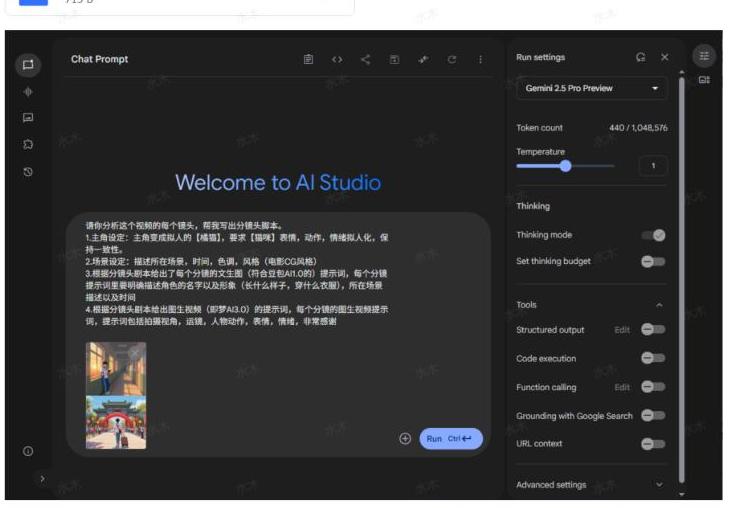Screen dimensions: 741x508
Task: Toggle URL context switch
Action: (x=654, y=444)
